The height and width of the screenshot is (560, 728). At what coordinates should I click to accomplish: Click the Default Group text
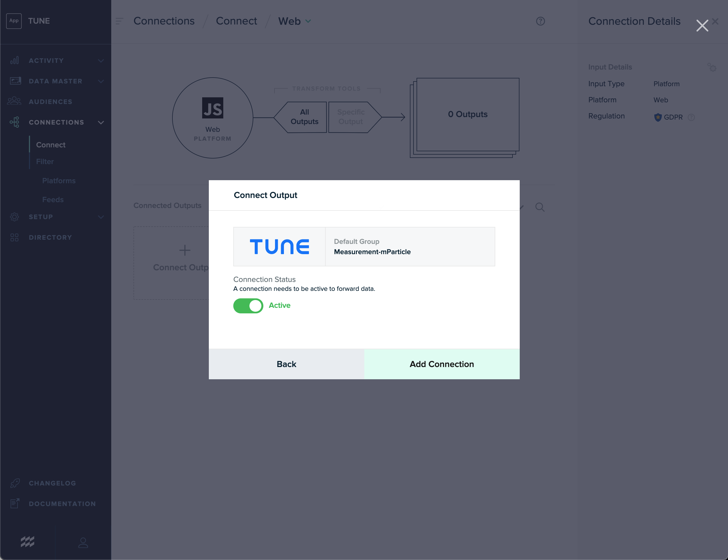(356, 241)
